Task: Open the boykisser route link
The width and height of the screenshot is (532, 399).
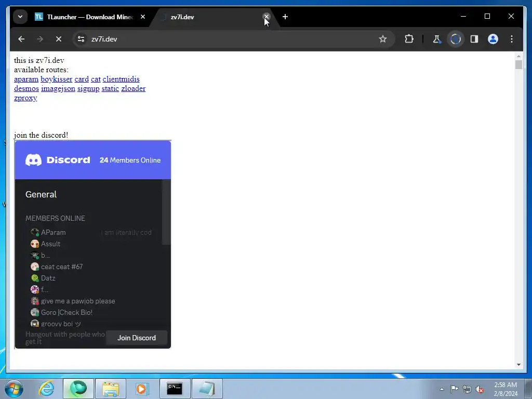Action: point(56,79)
